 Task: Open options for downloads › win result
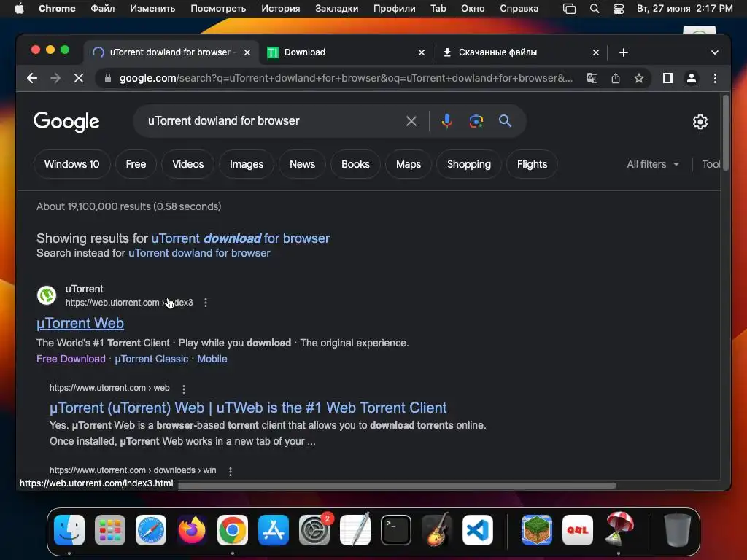(x=230, y=471)
